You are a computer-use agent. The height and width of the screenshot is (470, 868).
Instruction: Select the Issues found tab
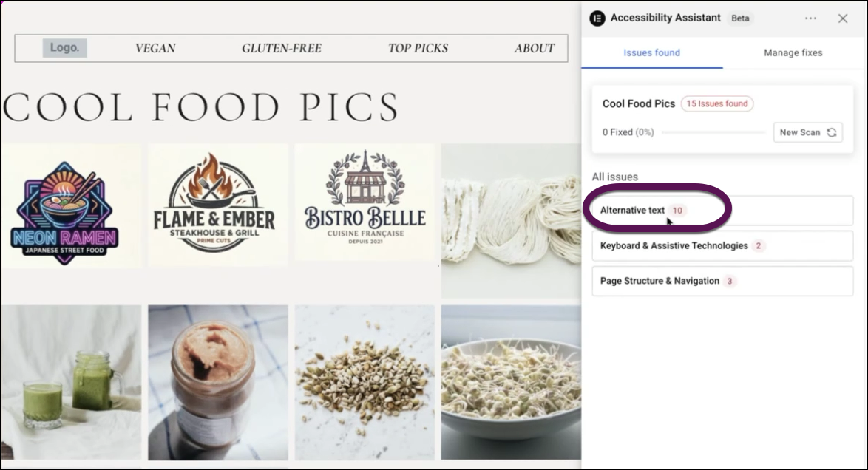(x=651, y=52)
